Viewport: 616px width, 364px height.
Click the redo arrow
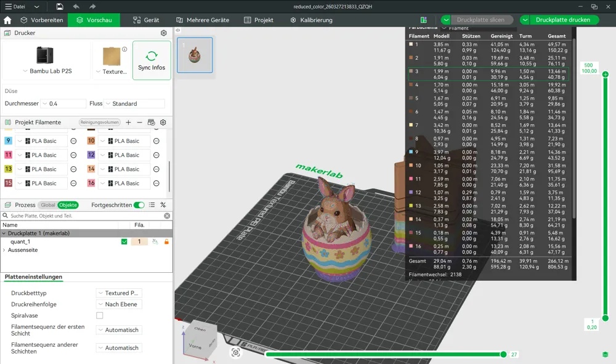pos(92,7)
